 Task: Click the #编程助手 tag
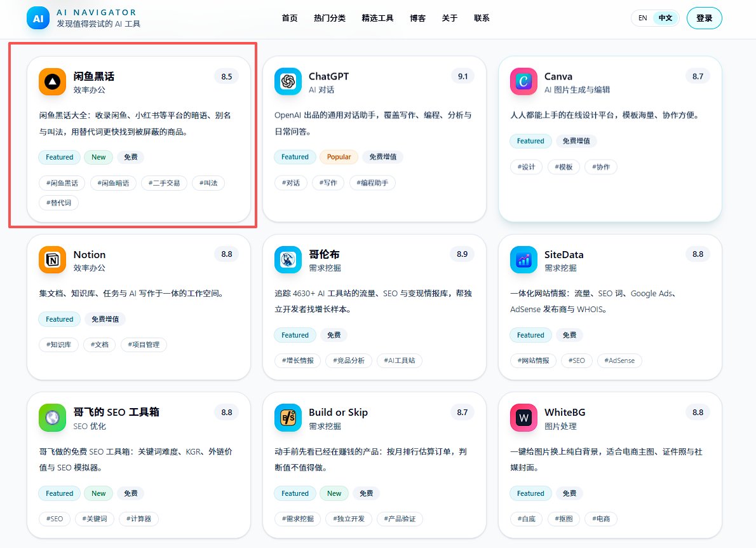pyautogui.click(x=372, y=182)
